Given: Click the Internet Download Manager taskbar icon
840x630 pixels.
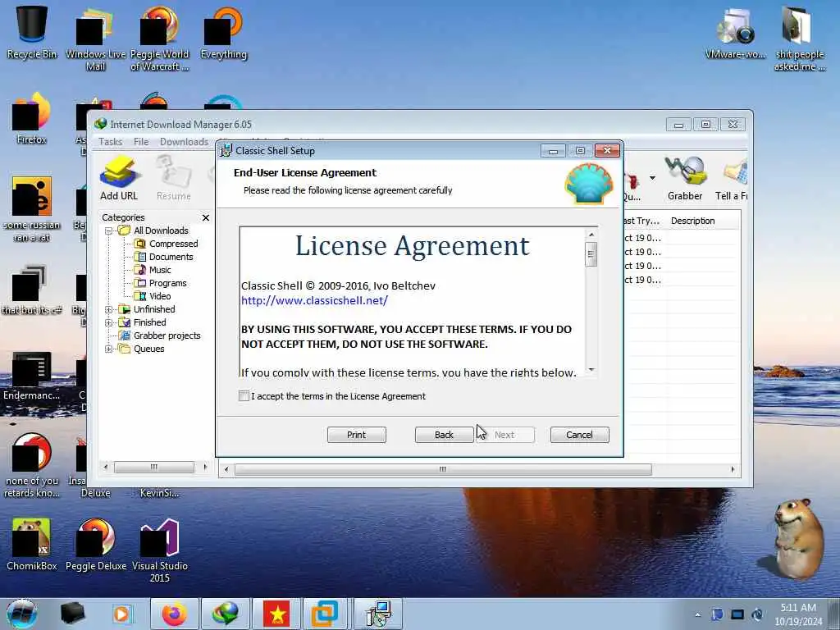Looking at the screenshot, I should click(226, 614).
